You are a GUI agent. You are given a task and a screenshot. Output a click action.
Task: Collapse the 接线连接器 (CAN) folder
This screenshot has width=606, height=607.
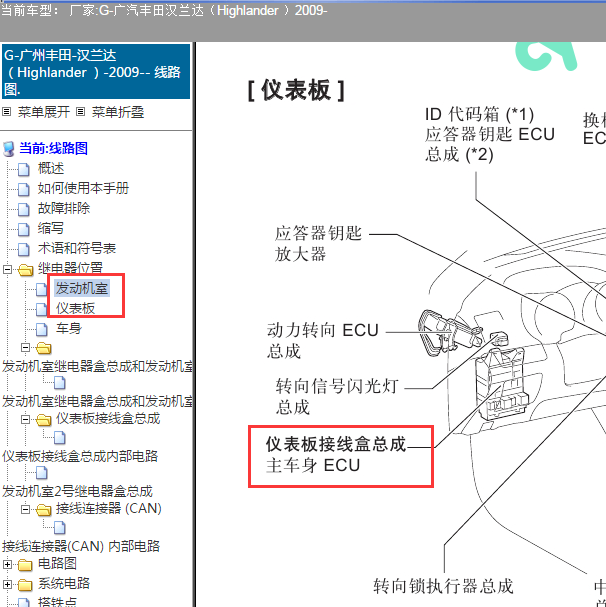pyautogui.click(x=26, y=509)
